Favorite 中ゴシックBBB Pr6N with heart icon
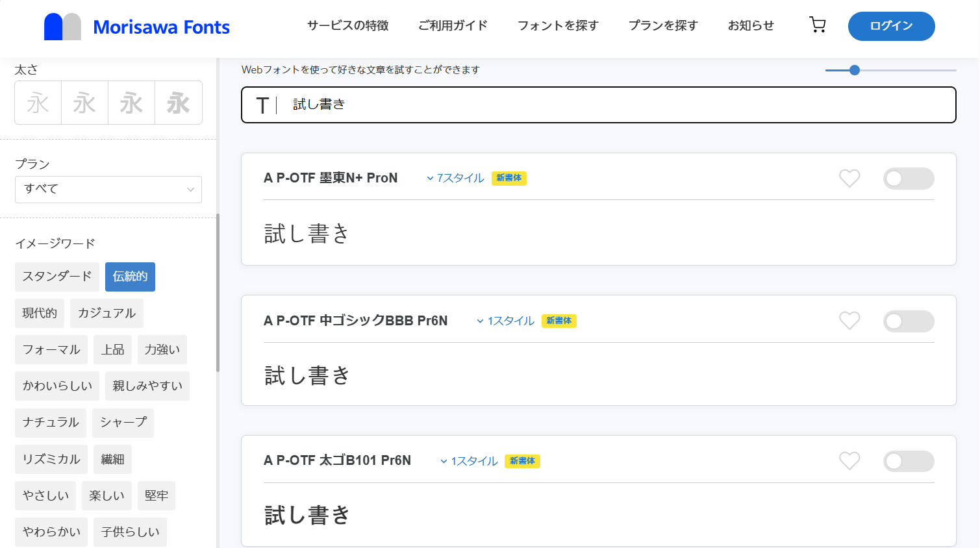This screenshot has height=548, width=980. 849,321
